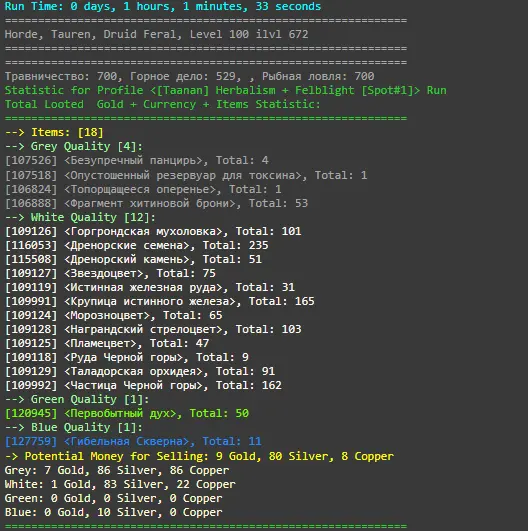This screenshot has height=531, width=528.
Task: Click the Морозноцвет row
Action: [113, 315]
